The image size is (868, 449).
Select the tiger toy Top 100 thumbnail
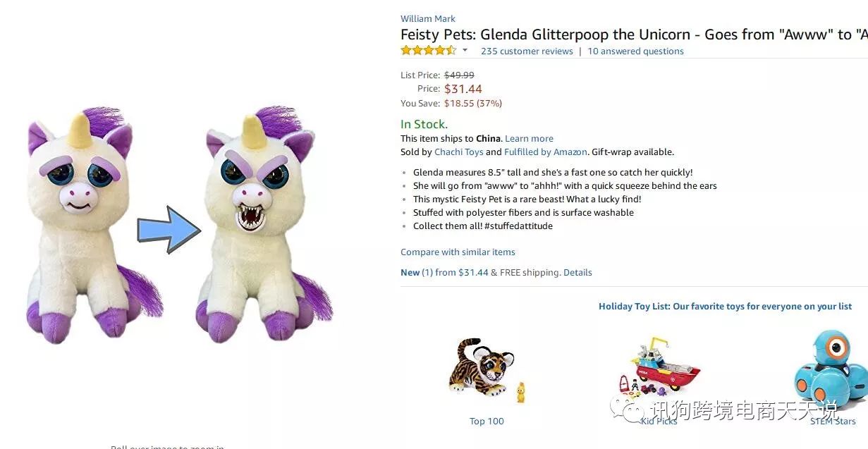pyautogui.click(x=487, y=371)
